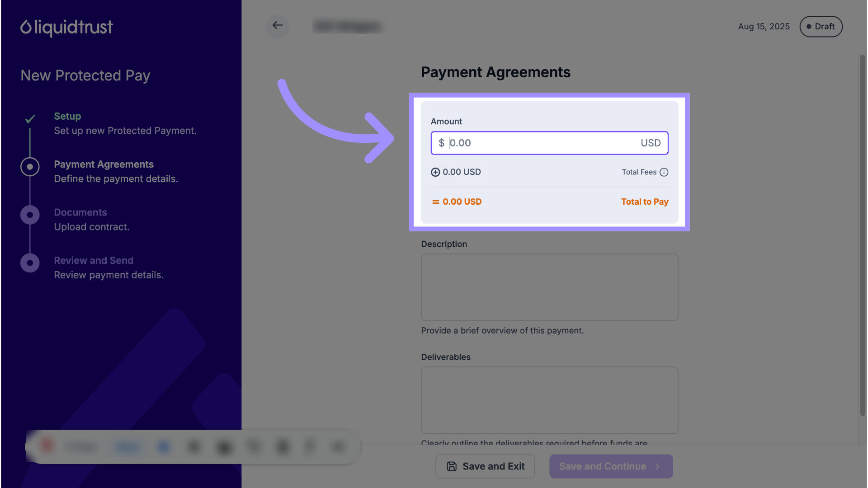Click the Documents step circle
868x488 pixels.
click(30, 215)
